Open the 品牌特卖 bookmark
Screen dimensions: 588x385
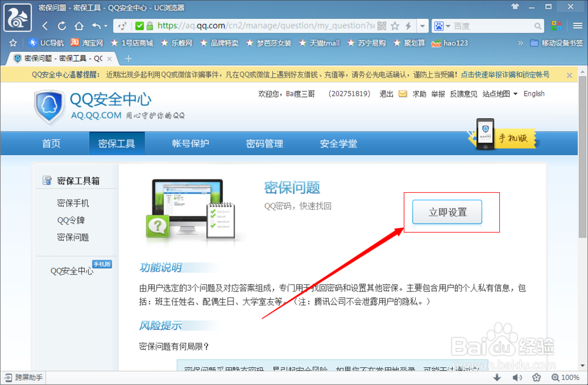click(219, 43)
